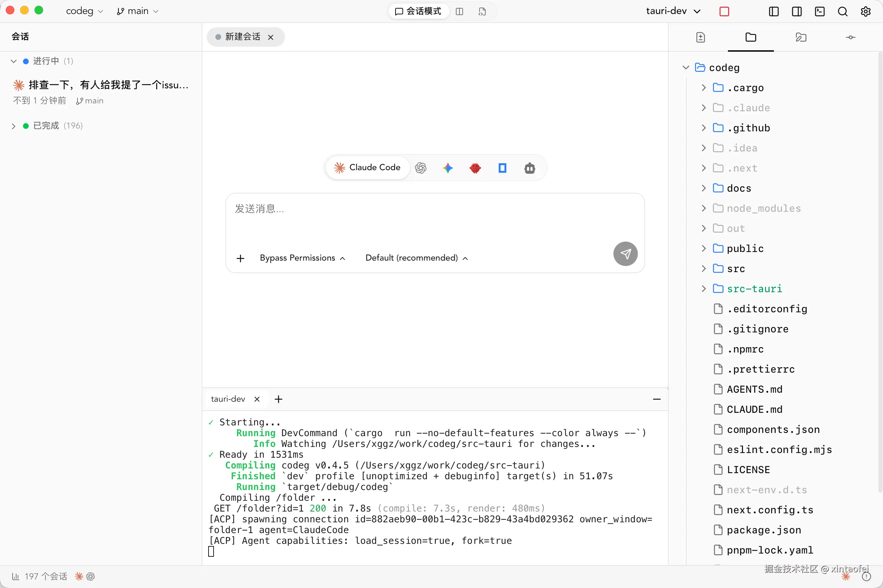Click the send message paper-plane button
The height and width of the screenshot is (588, 883).
click(x=625, y=254)
